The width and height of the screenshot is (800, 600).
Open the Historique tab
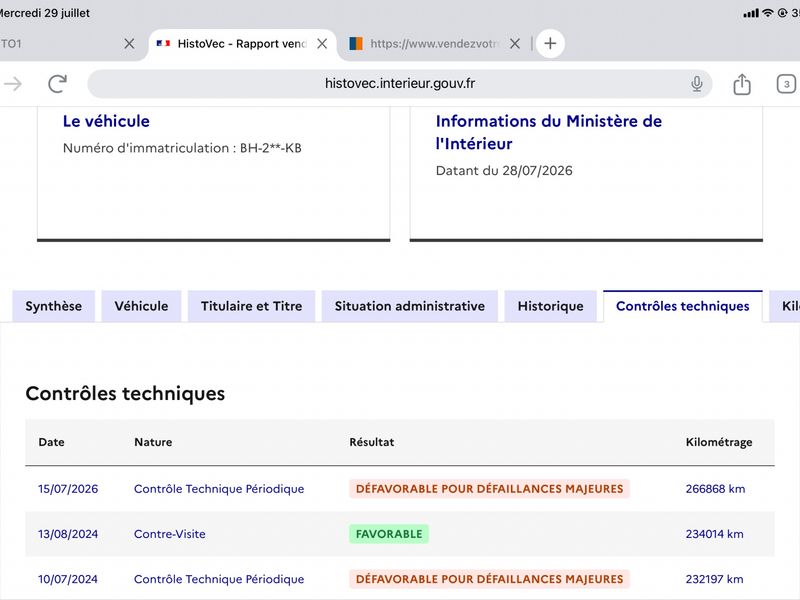[551, 306]
